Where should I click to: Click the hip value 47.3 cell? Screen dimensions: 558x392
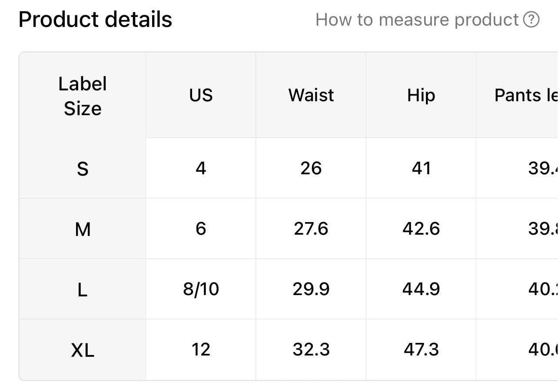421,349
